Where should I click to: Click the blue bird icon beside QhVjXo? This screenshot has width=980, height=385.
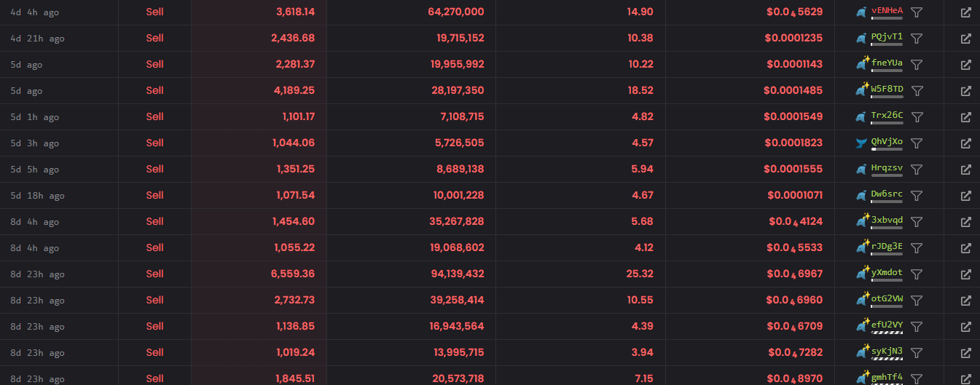click(x=862, y=143)
